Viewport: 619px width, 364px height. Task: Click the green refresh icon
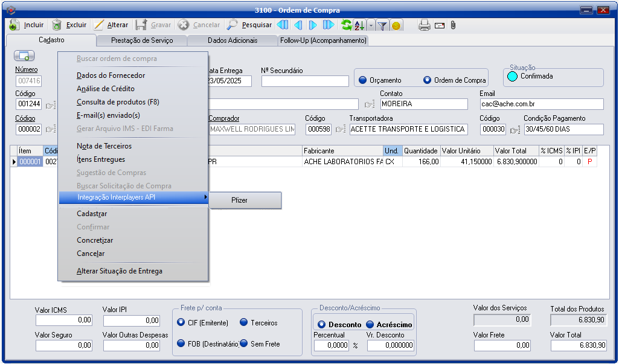(346, 25)
